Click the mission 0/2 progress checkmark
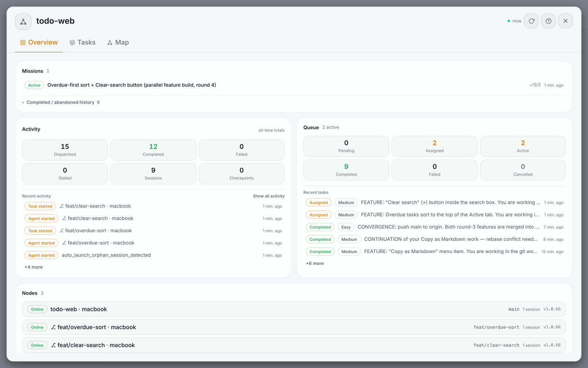This screenshot has height=368, width=588. click(x=535, y=85)
